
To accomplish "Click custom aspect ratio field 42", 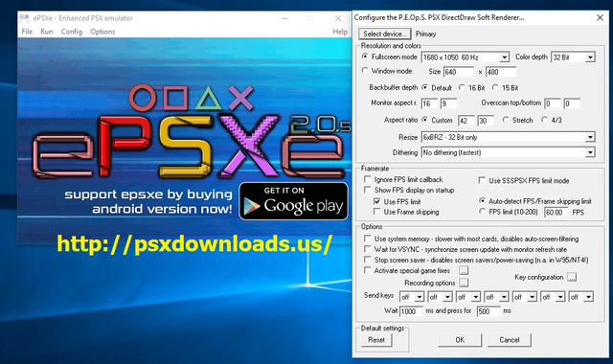I will click(466, 121).
